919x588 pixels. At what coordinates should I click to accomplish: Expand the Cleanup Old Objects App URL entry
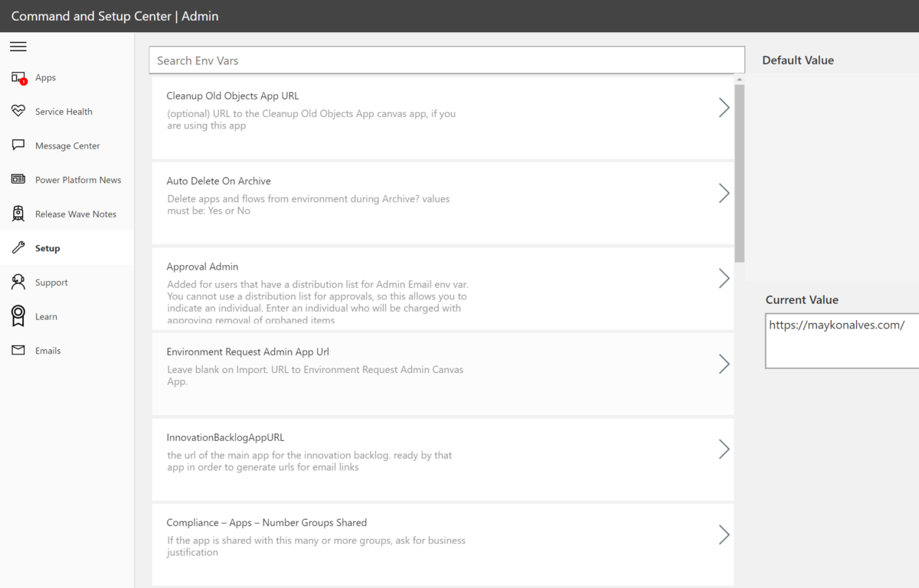724,108
